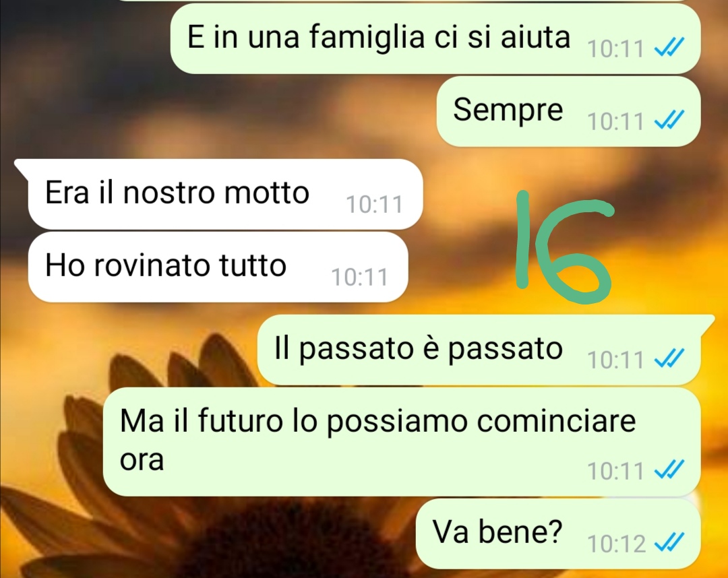The width and height of the screenshot is (728, 578).
Task: Click the timestamp on 'E in una famiglia' message
Action: pyautogui.click(x=615, y=49)
